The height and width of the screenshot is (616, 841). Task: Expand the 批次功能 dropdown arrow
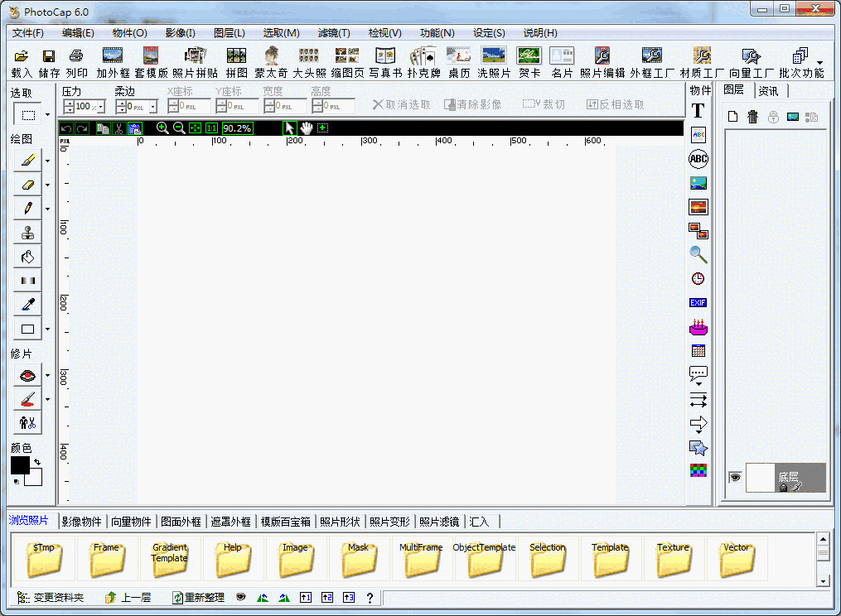tap(819, 63)
